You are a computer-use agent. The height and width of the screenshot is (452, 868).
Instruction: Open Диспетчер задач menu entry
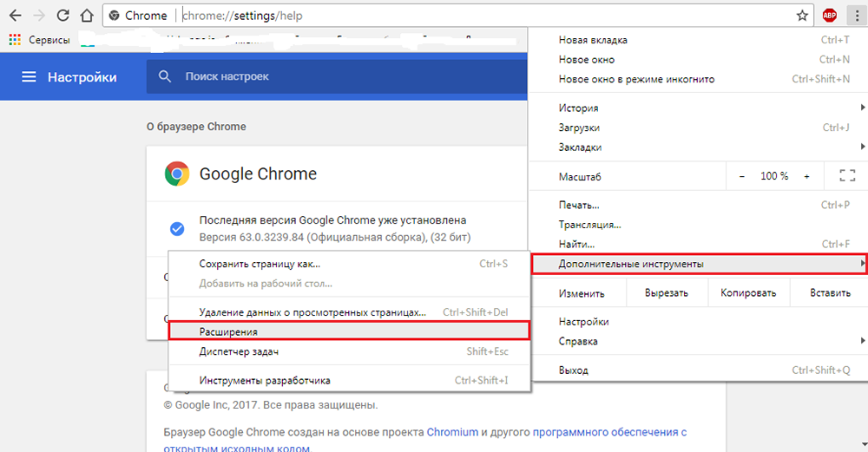point(239,351)
